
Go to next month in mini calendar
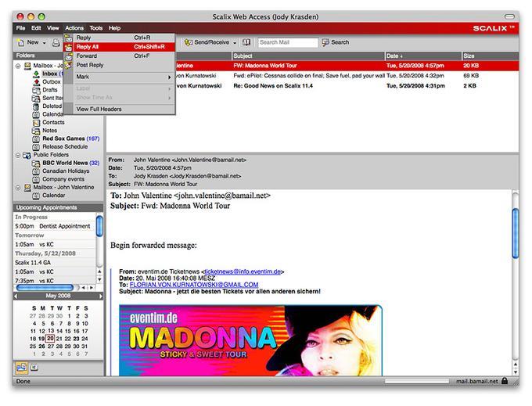(100, 296)
